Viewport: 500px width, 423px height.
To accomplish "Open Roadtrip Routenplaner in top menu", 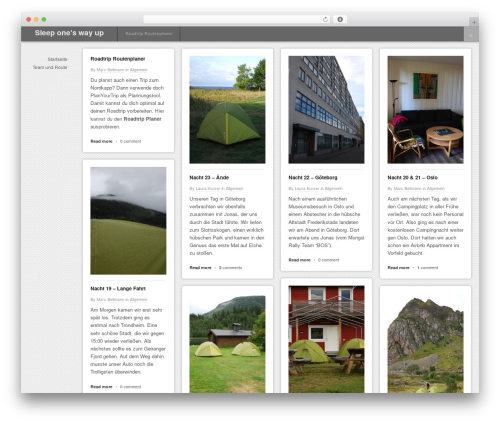I will click(149, 34).
